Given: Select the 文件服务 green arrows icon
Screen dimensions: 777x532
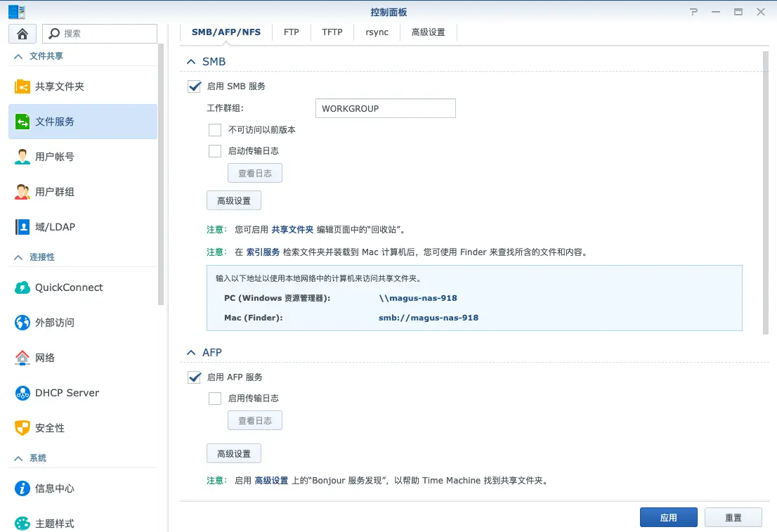Looking at the screenshot, I should [22, 122].
